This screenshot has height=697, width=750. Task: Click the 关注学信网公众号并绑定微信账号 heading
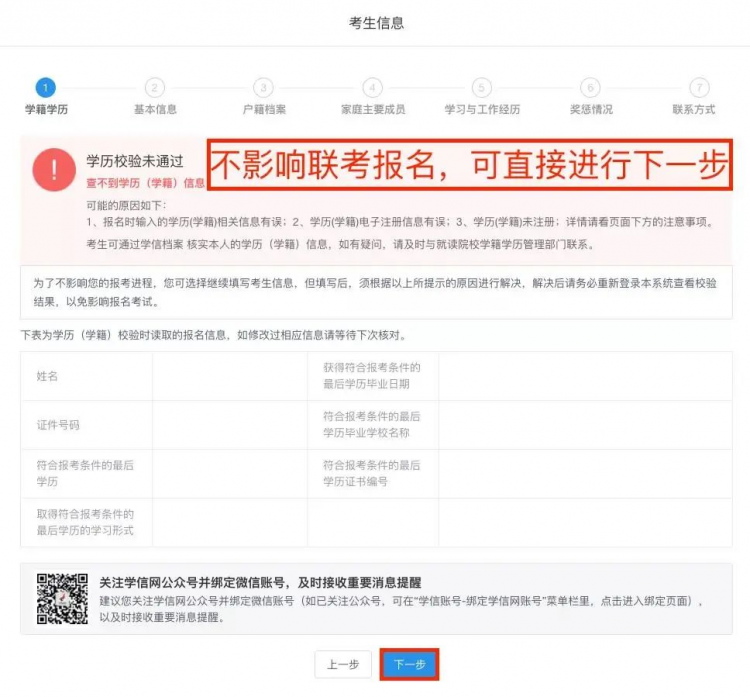260,583
